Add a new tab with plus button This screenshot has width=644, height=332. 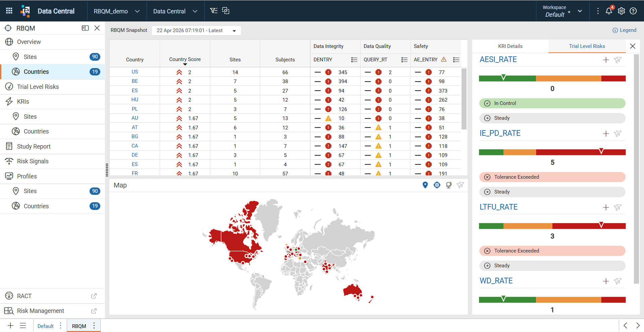pos(10,326)
